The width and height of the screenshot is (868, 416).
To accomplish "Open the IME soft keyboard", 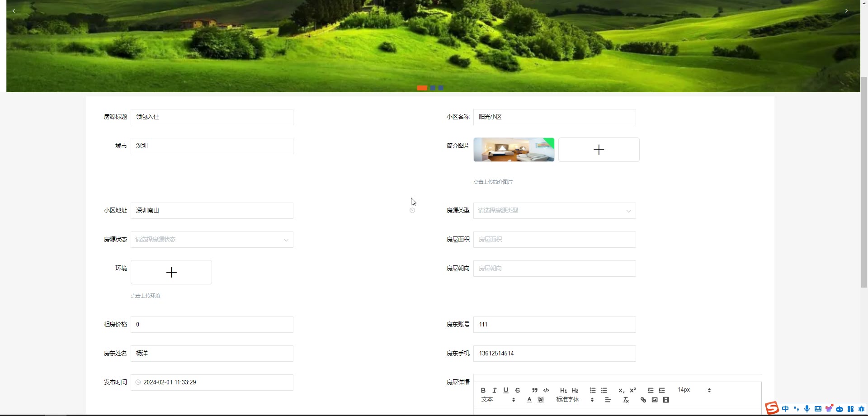I will pyautogui.click(x=818, y=409).
